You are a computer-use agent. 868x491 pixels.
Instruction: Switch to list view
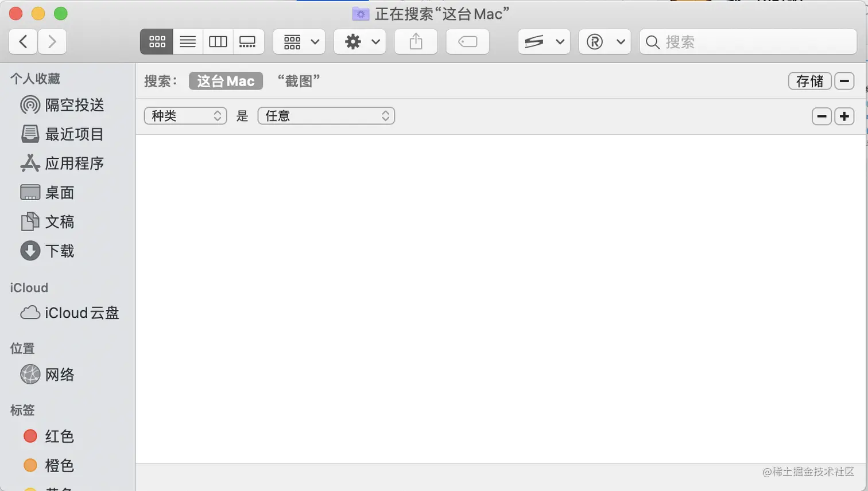(x=188, y=42)
